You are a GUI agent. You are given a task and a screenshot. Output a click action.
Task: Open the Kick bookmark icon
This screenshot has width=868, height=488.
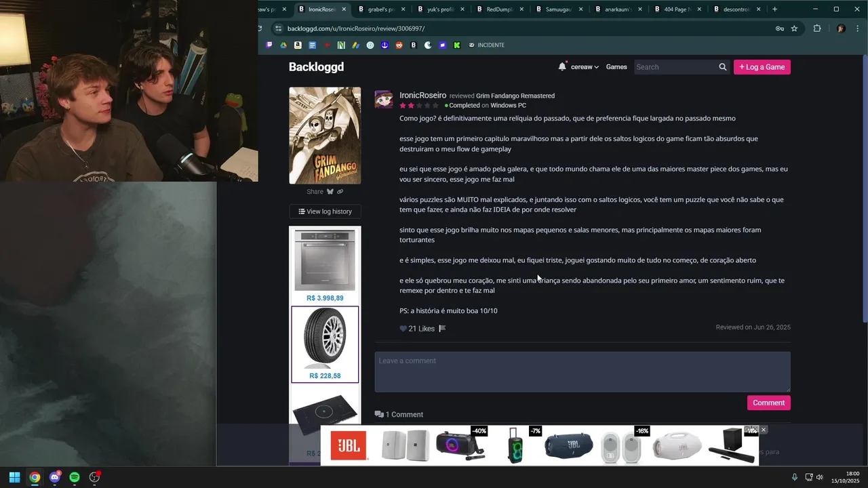click(x=456, y=45)
